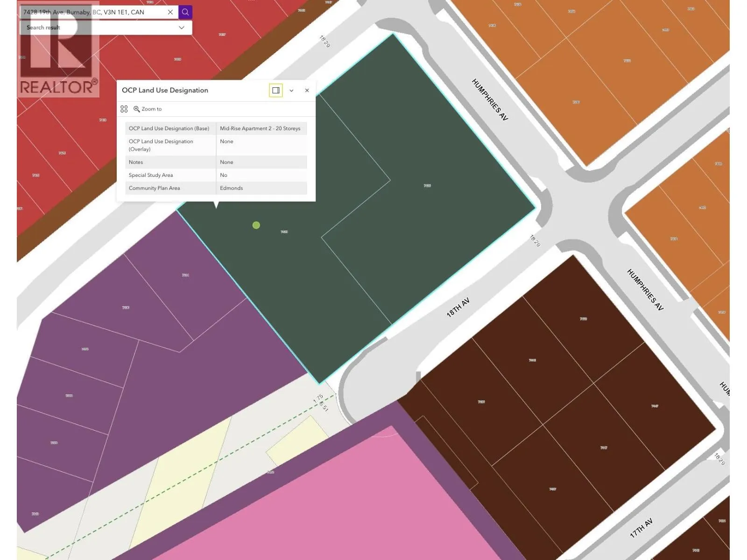Expand the Search result dropdown
The width and height of the screenshot is (747, 560).
tap(182, 28)
